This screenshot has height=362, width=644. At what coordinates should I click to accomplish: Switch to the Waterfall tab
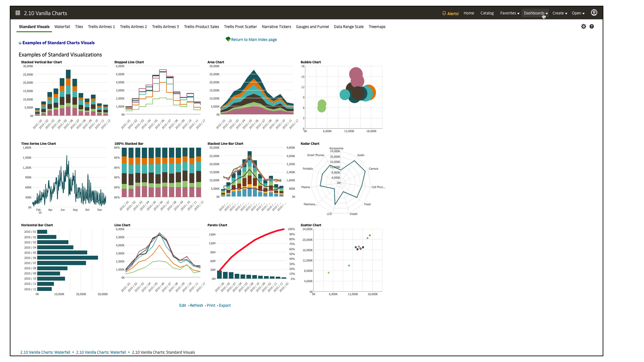(x=62, y=26)
